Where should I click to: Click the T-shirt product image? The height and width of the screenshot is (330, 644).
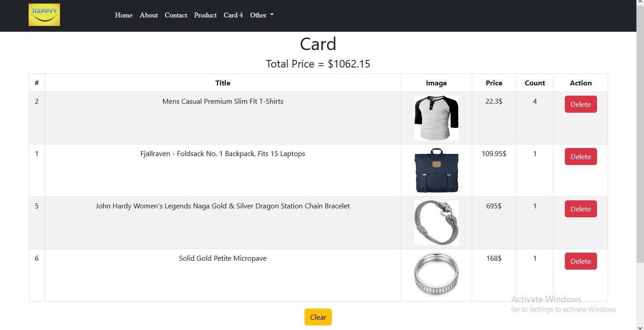436,118
